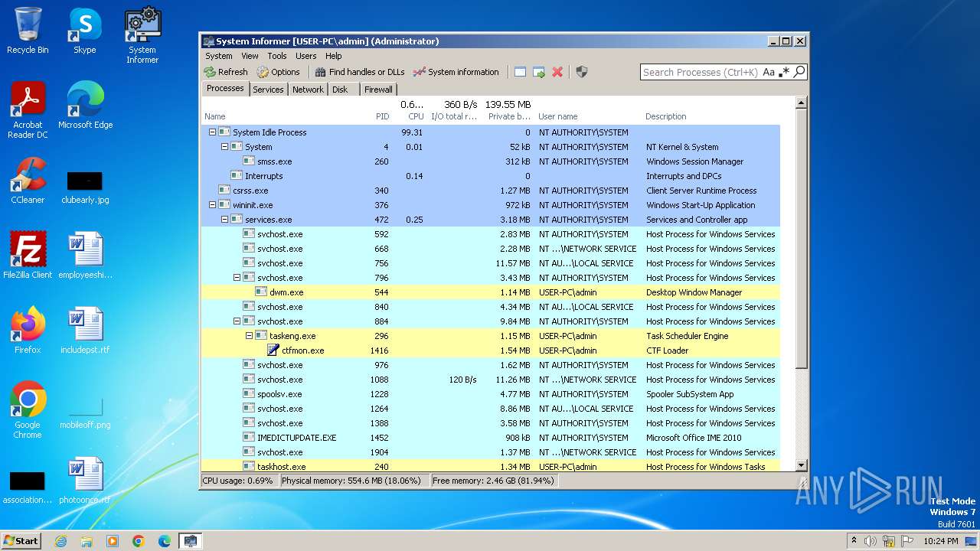Select the smss.exe process row
This screenshot has width=980, height=551.
tap(490, 161)
